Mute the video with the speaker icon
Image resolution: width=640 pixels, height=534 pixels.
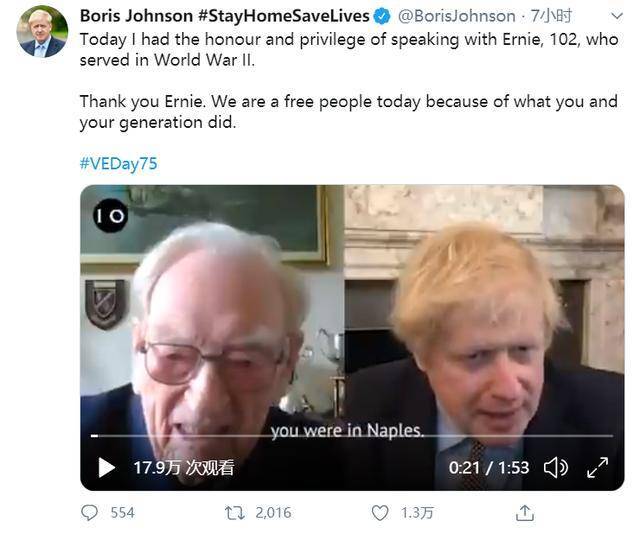(555, 467)
